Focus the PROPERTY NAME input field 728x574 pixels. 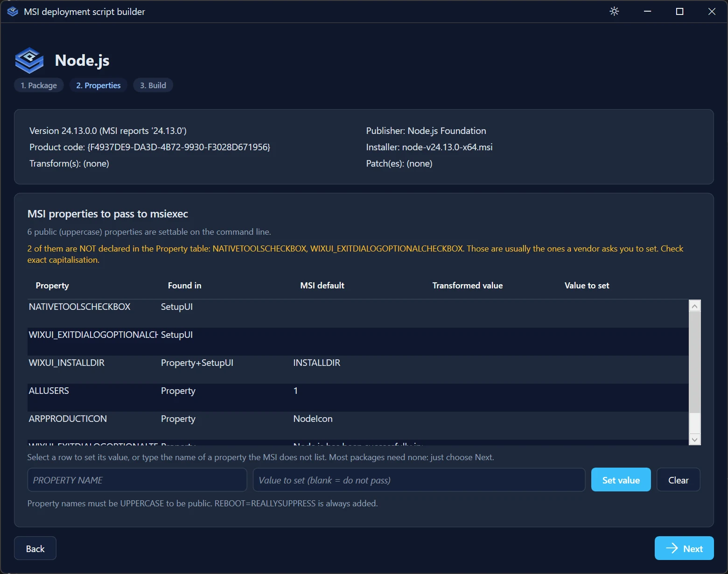[x=137, y=480]
